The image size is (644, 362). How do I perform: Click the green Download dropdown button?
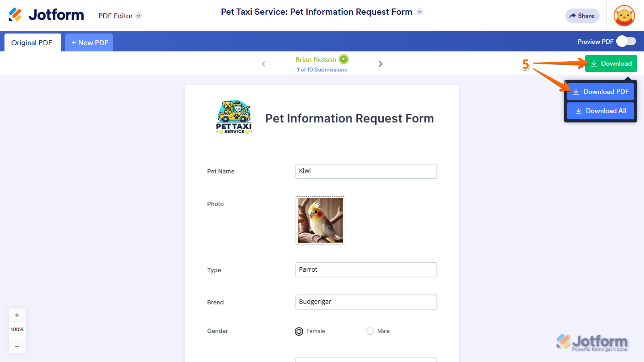[611, 63]
